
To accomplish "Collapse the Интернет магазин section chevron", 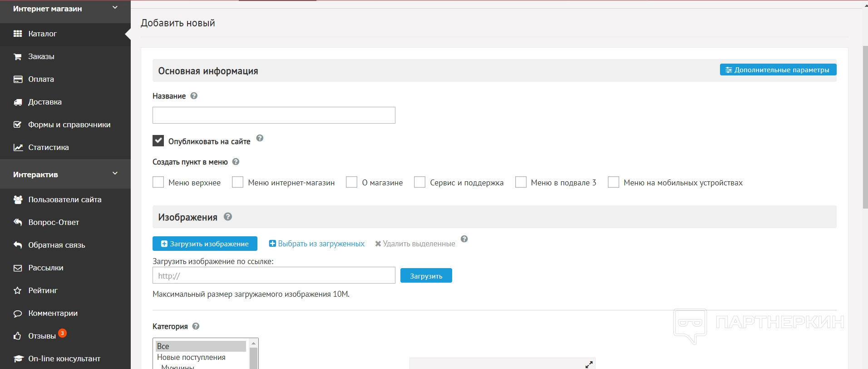I will coord(115,8).
